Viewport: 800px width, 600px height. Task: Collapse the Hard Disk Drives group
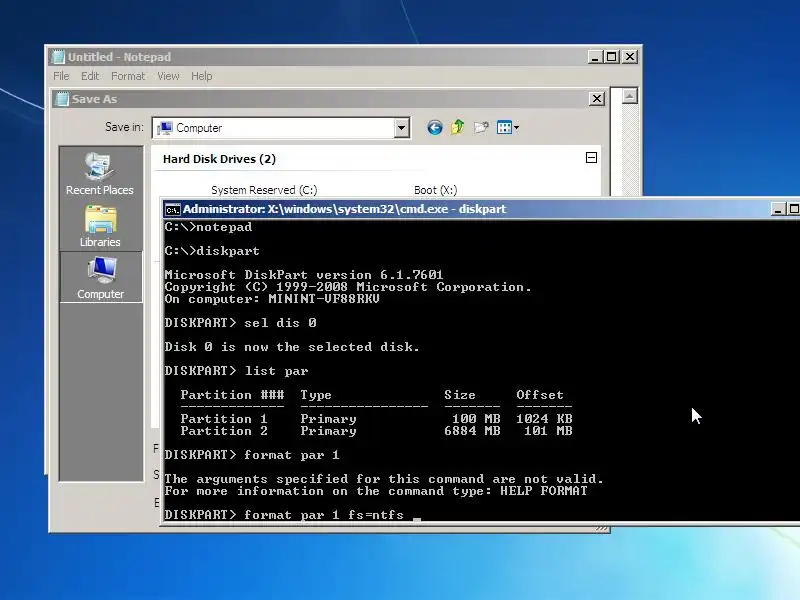591,158
